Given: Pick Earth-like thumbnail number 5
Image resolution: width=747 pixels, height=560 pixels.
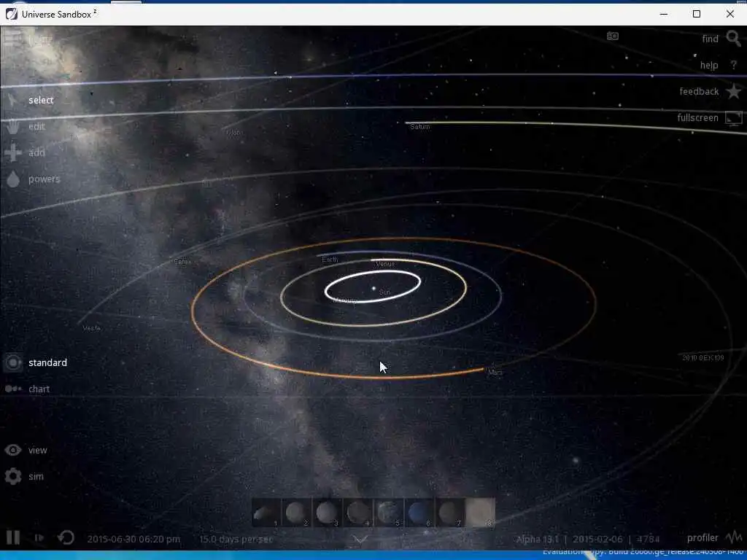Looking at the screenshot, I should tap(389, 513).
